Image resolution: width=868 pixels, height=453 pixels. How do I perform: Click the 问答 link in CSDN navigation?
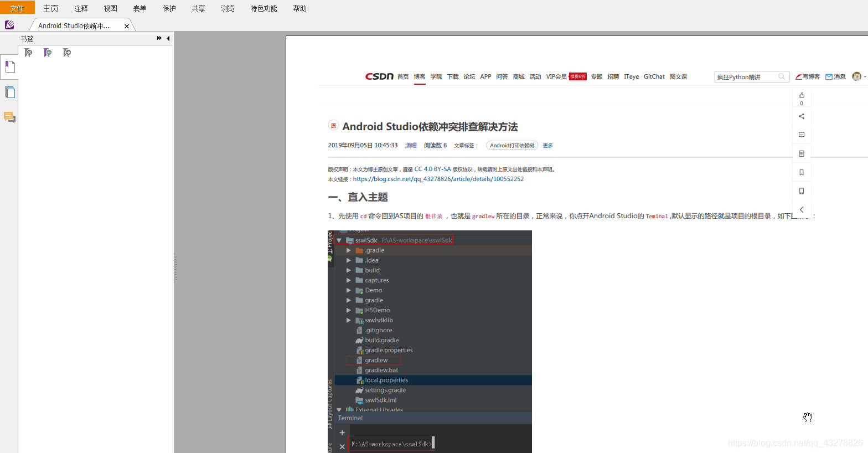[x=502, y=77]
